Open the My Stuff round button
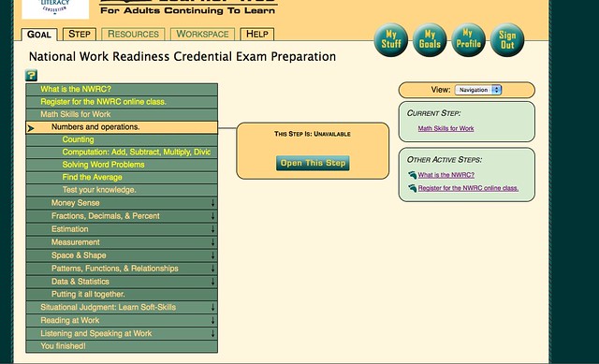 coord(391,39)
